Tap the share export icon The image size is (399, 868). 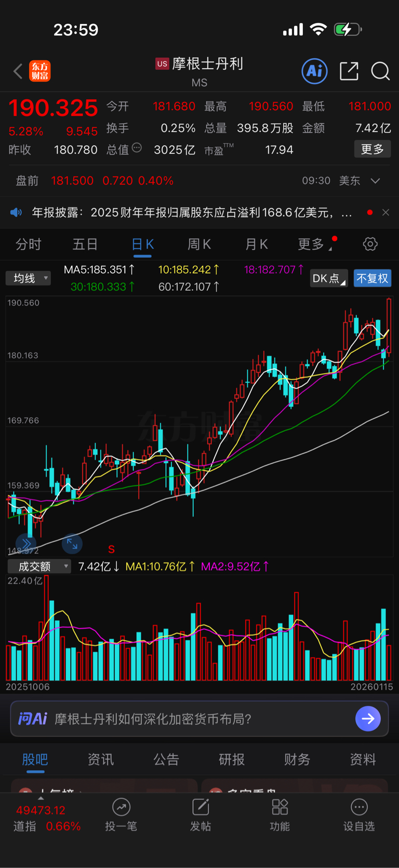349,71
